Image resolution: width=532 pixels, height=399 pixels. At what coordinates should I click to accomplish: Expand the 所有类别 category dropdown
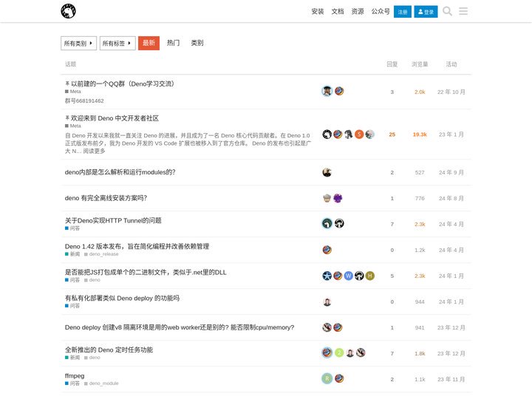pyautogui.click(x=79, y=43)
